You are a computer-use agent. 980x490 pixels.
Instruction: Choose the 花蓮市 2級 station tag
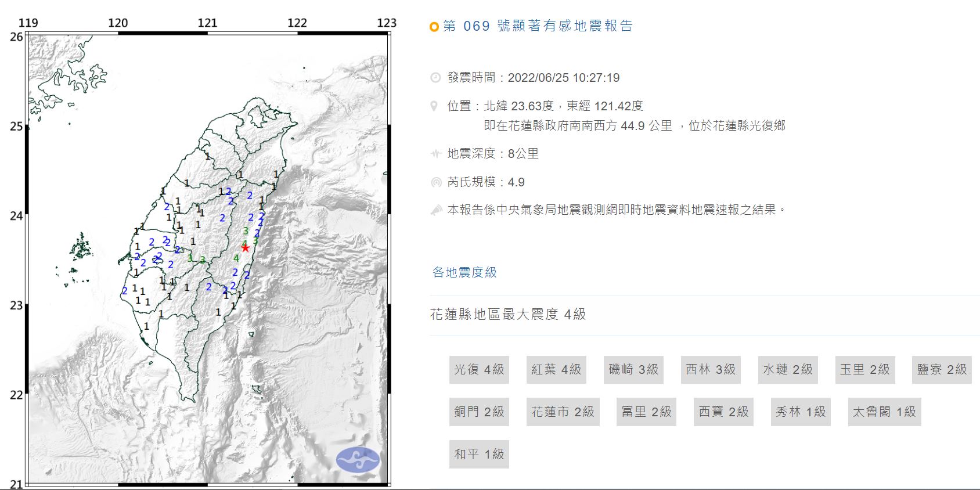[x=563, y=412]
